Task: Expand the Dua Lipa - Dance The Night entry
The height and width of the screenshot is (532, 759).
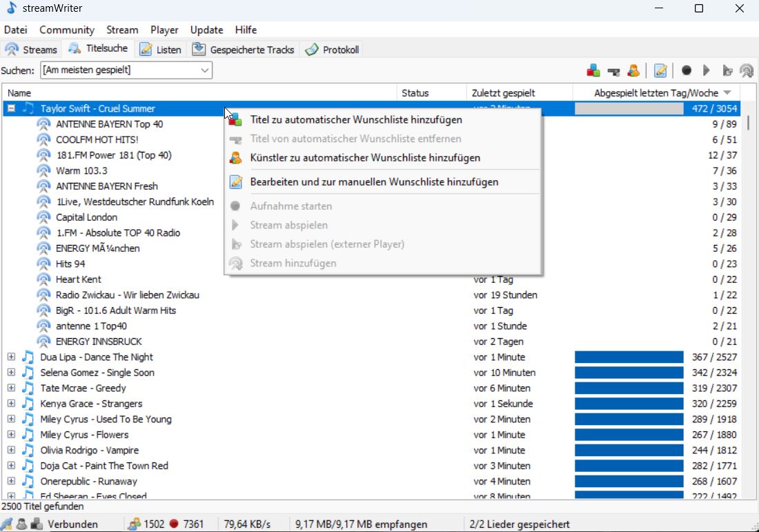Action: pyautogui.click(x=11, y=357)
